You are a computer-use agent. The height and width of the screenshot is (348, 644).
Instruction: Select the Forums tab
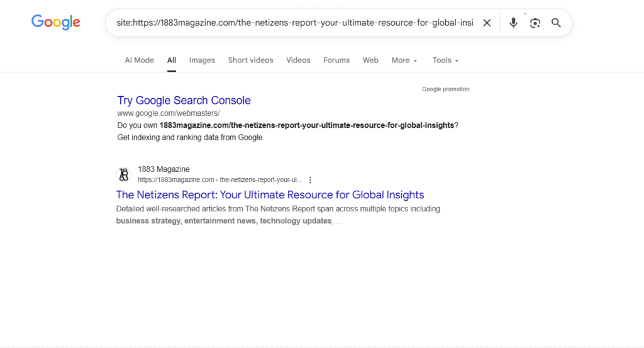[336, 60]
